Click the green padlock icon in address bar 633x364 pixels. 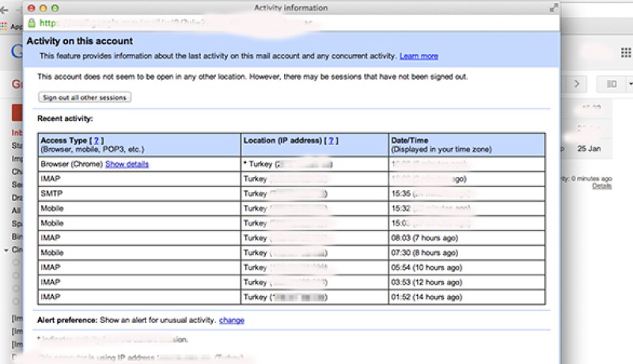tap(32, 23)
